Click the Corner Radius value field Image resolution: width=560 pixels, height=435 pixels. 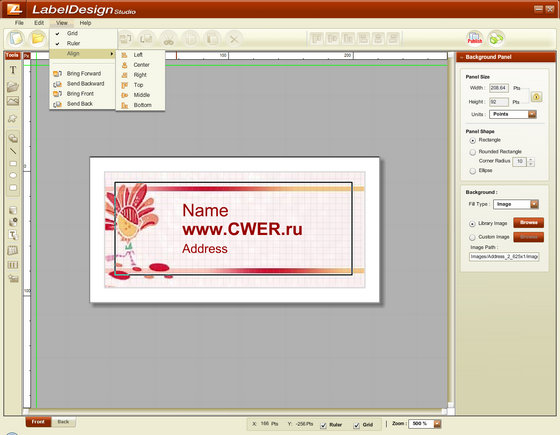[x=520, y=161]
